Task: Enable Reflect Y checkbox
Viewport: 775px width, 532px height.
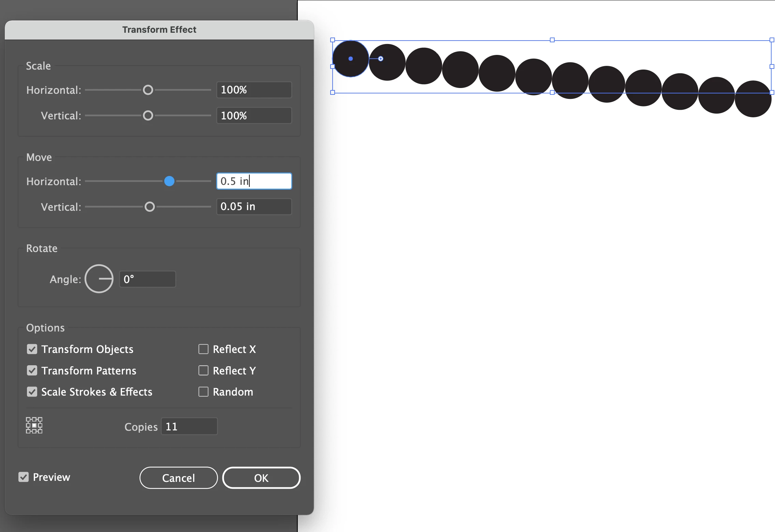Action: click(203, 370)
